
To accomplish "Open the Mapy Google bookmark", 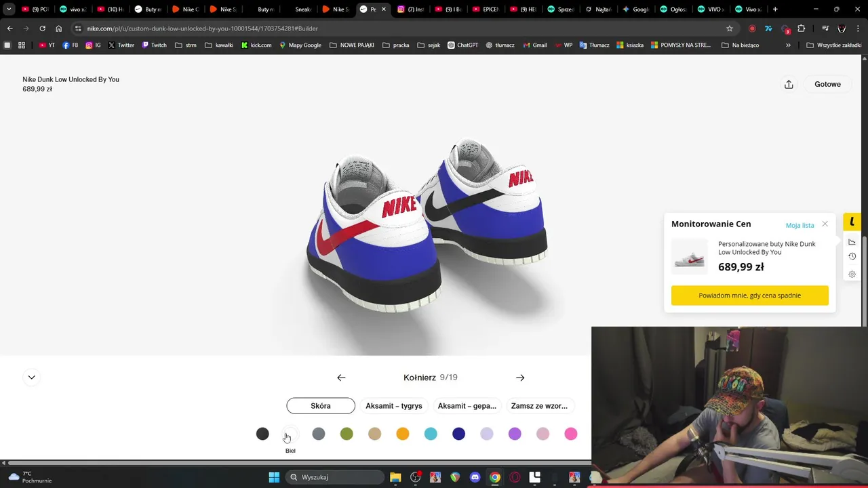I will [300, 45].
